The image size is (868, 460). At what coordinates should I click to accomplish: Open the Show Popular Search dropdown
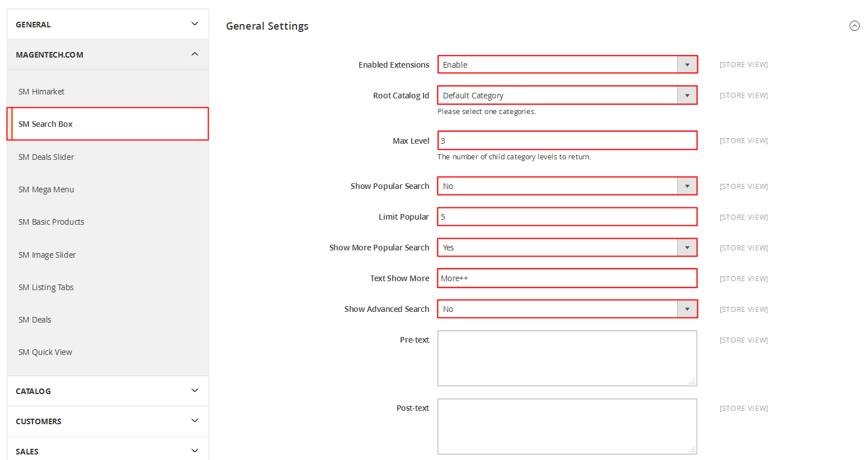pyautogui.click(x=567, y=186)
